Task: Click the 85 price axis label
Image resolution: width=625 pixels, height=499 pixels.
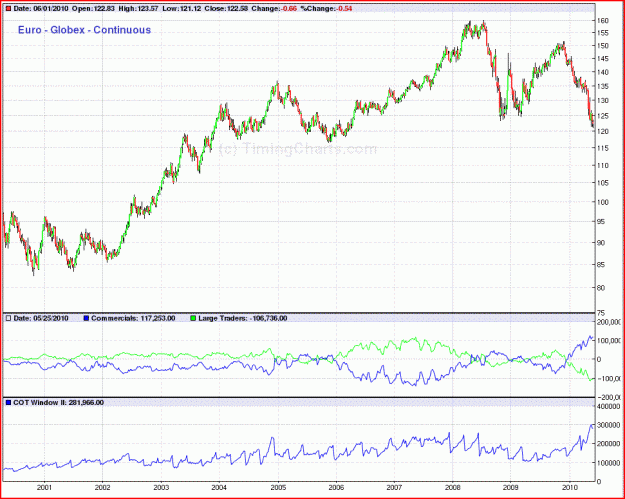Action: pyautogui.click(x=601, y=264)
